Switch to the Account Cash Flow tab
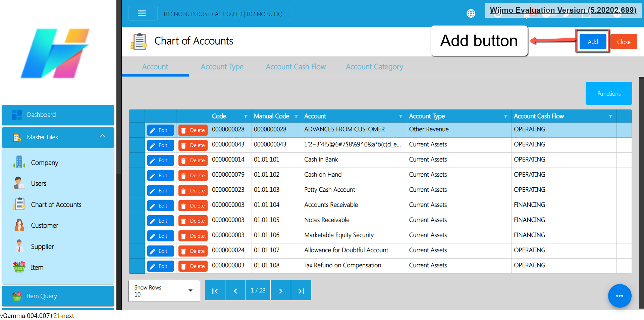 296,67
